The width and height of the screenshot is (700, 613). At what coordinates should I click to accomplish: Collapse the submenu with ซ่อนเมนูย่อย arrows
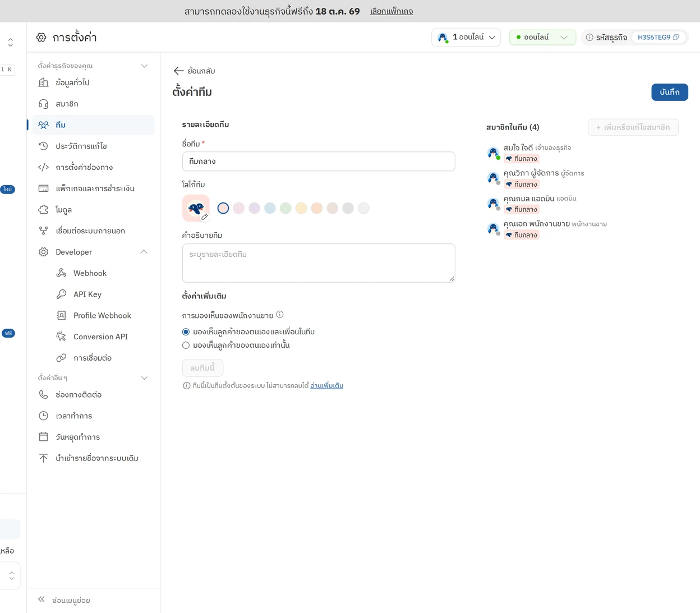pos(42,600)
